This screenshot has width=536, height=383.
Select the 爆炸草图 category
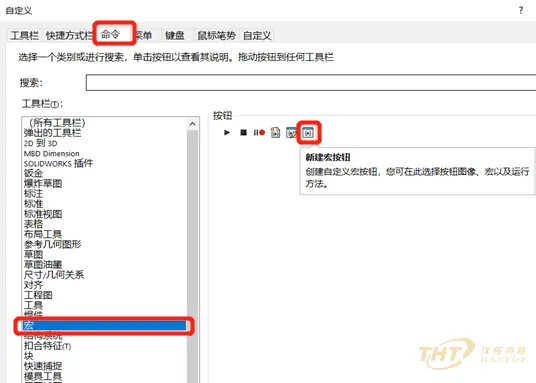tap(43, 184)
